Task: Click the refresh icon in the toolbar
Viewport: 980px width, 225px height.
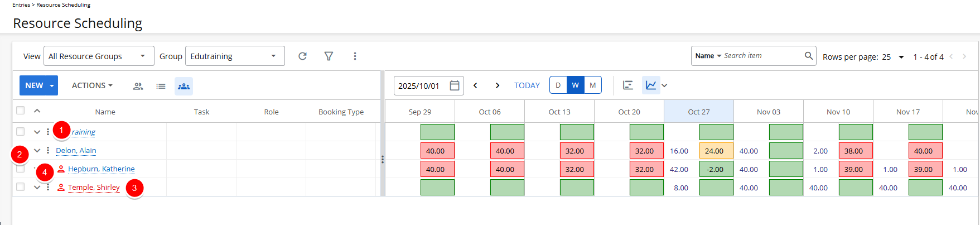Action: (x=302, y=56)
